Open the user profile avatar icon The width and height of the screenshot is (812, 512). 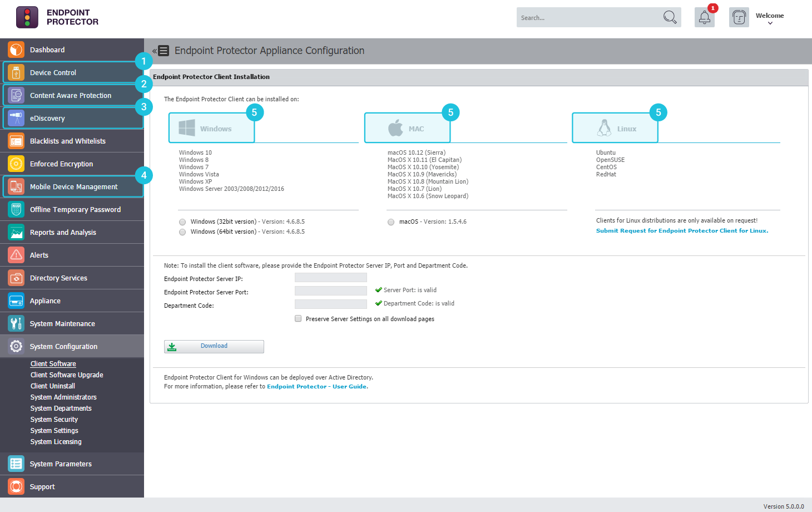739,18
